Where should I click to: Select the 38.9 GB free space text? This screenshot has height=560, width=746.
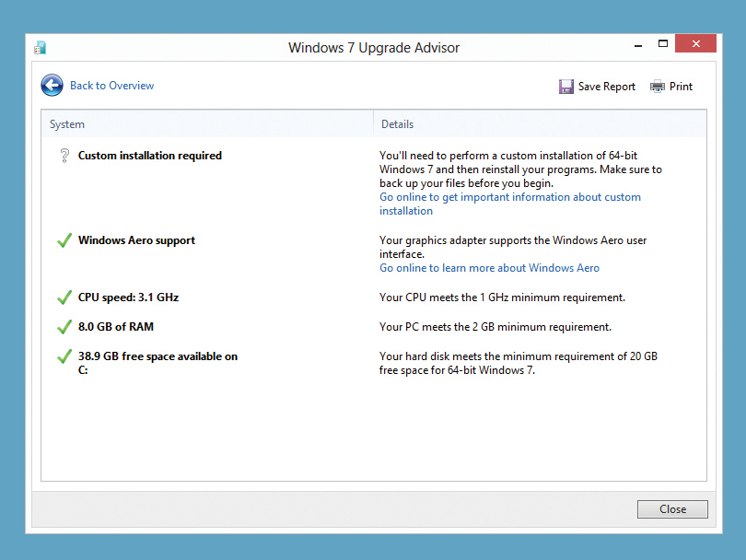[157, 363]
